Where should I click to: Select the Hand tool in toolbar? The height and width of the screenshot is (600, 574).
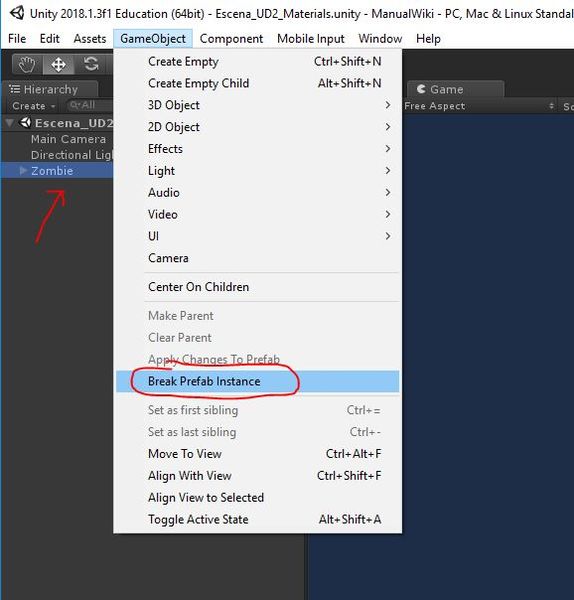27,64
